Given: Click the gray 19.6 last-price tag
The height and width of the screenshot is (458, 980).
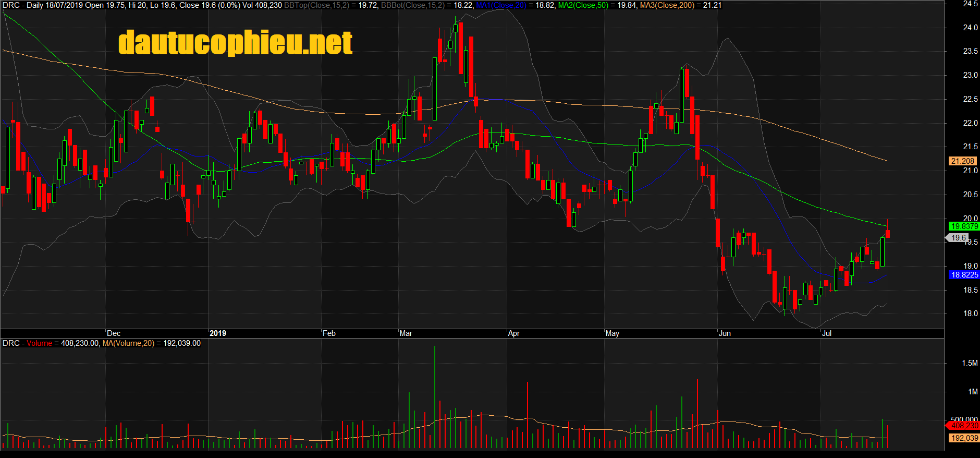Looking at the screenshot, I should (x=958, y=238).
